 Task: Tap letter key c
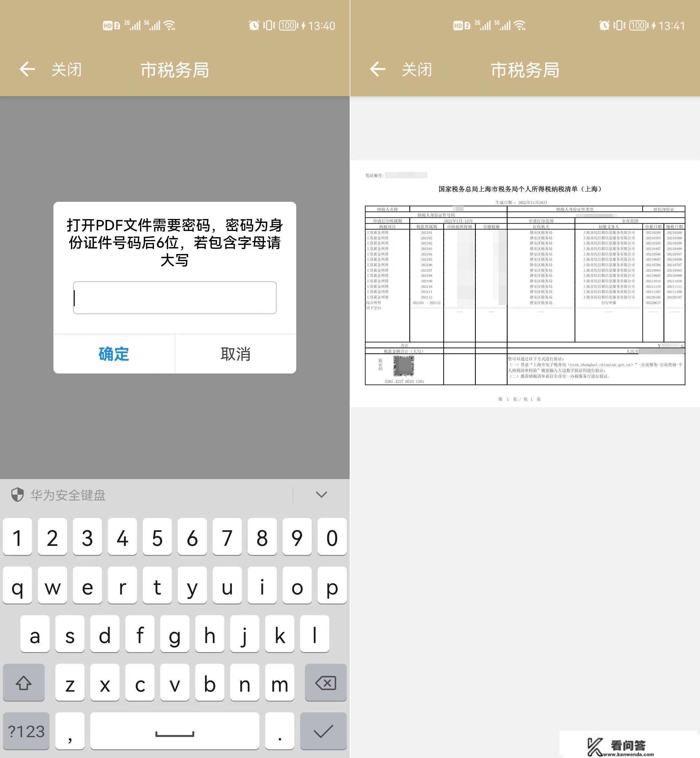[x=140, y=683]
